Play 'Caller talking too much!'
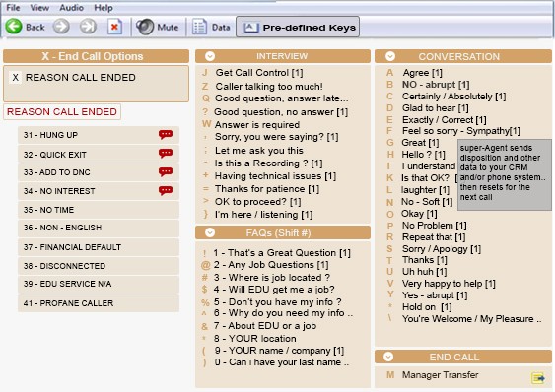This screenshot has height=392, width=555. [269, 87]
